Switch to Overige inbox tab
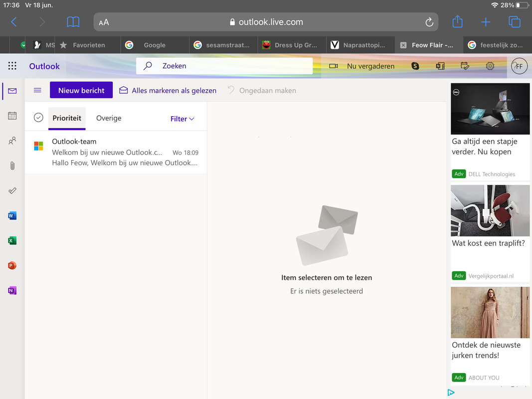Image resolution: width=532 pixels, height=399 pixels. [109, 118]
